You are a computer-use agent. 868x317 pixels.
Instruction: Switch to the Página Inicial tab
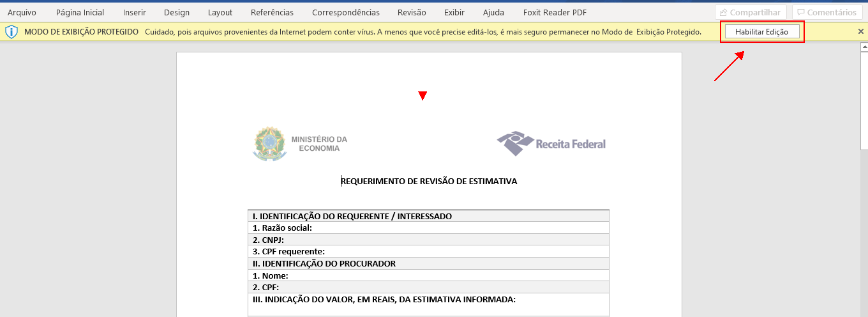coord(80,12)
